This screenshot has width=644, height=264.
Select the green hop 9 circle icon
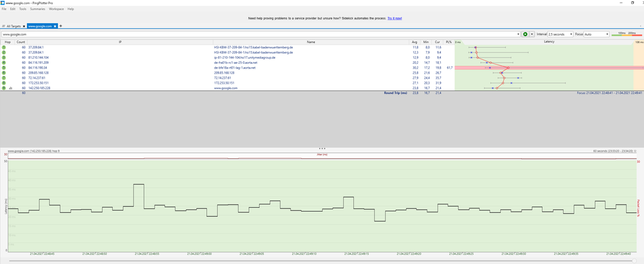pyautogui.click(x=4, y=88)
